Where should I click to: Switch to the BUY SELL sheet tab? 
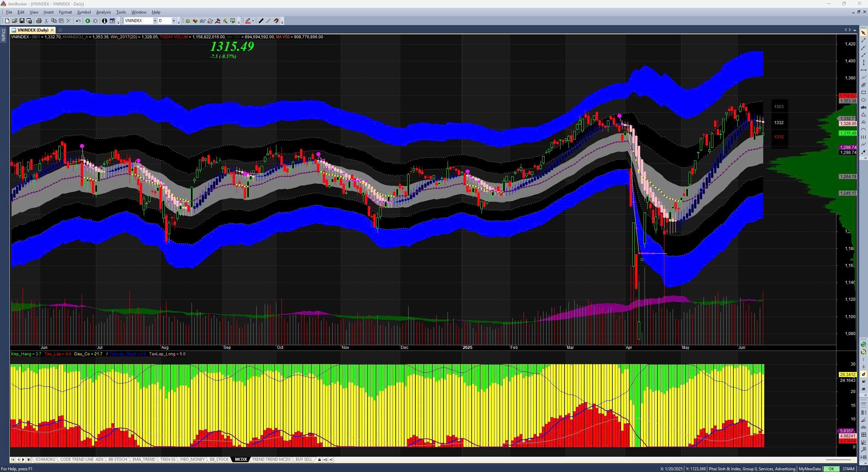click(303, 459)
